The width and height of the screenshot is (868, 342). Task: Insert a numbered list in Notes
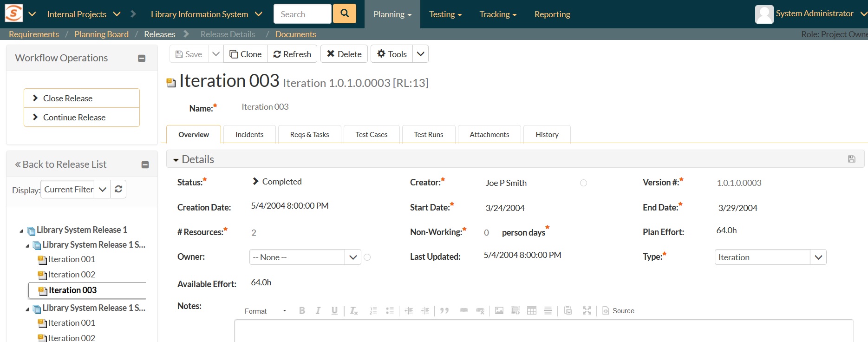coord(373,310)
